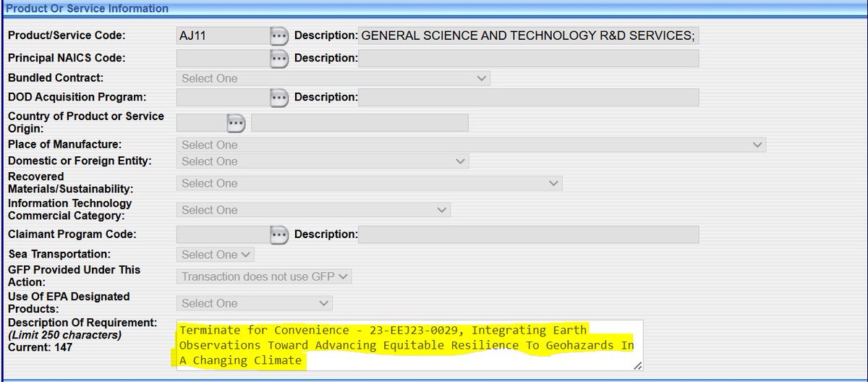Open the Country of Origin lookup button

pyautogui.click(x=236, y=123)
